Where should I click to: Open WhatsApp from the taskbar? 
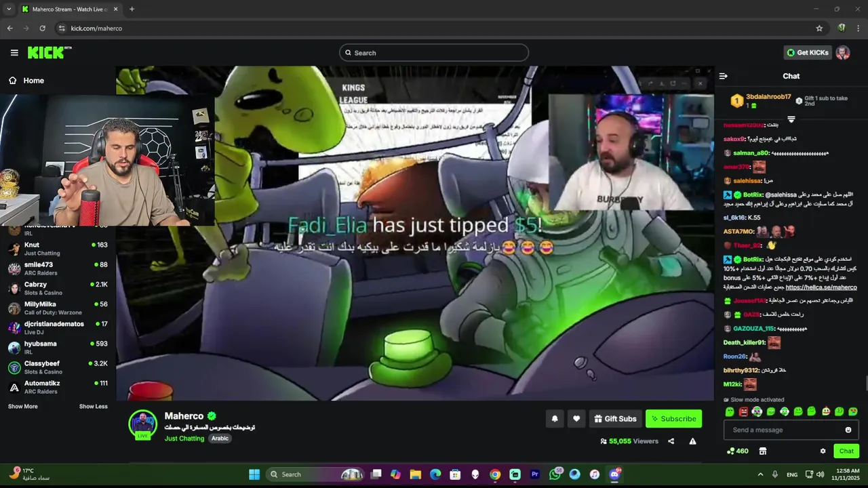(555, 474)
